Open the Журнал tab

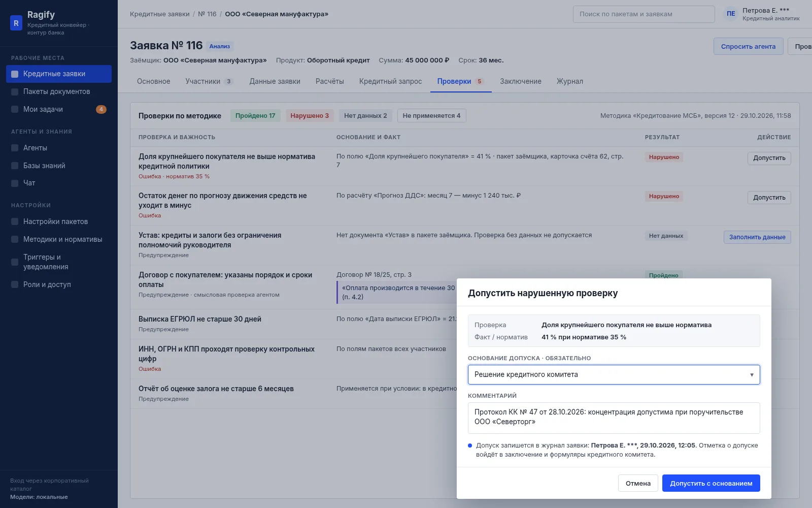pos(569,81)
